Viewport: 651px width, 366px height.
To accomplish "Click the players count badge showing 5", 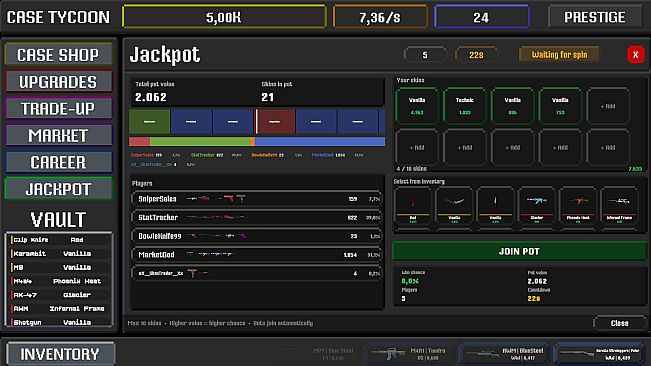I will point(425,55).
